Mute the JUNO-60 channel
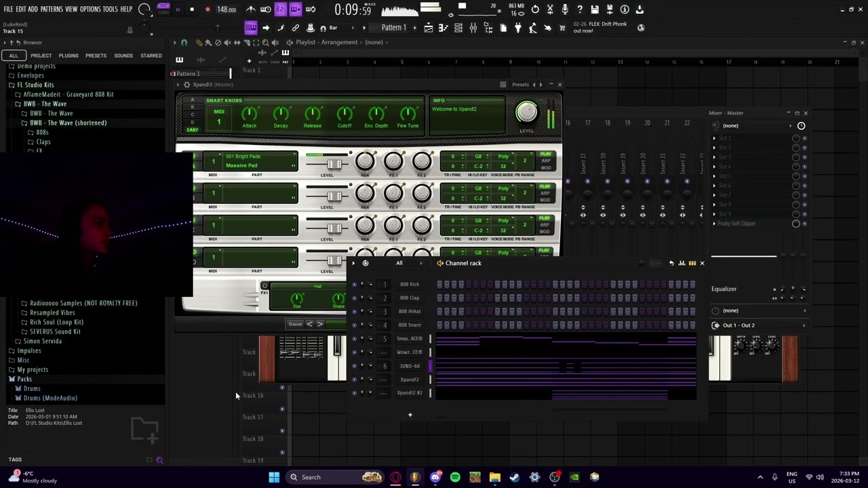Image resolution: width=868 pixels, height=488 pixels. point(354,366)
